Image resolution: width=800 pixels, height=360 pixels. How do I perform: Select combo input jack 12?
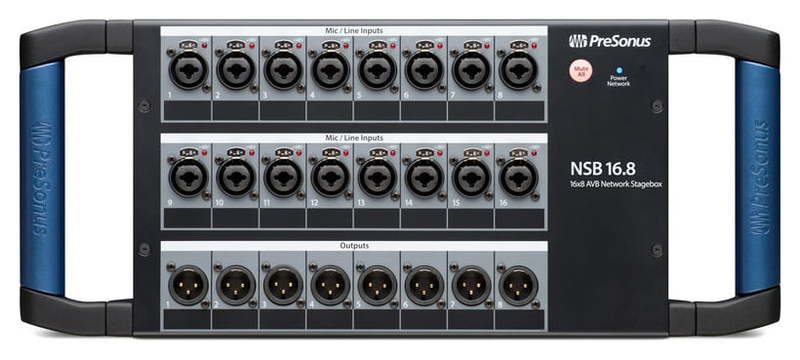[331, 178]
